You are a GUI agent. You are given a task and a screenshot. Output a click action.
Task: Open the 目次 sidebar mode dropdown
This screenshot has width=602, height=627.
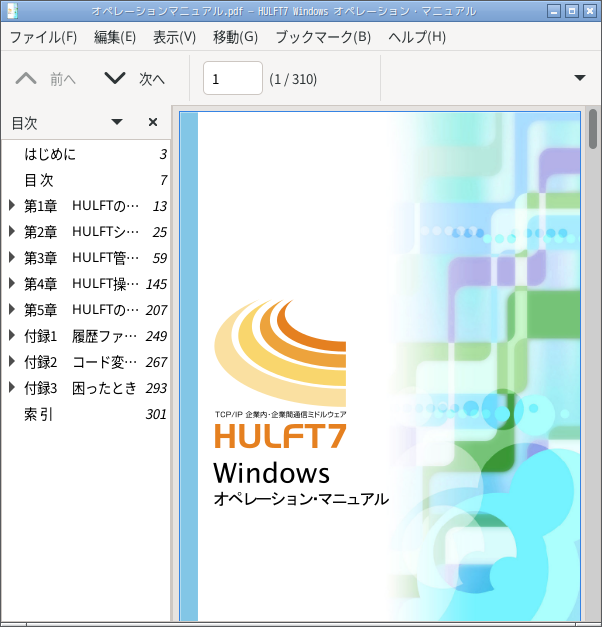(117, 122)
